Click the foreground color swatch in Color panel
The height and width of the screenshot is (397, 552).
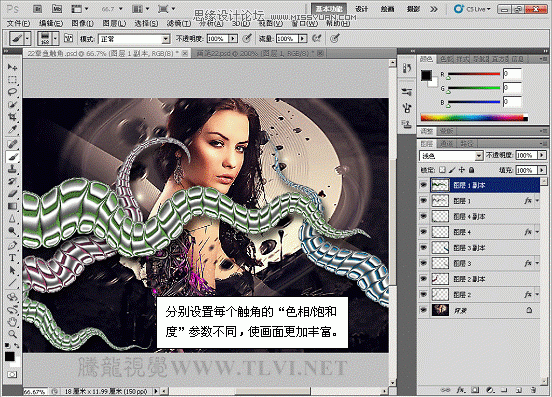point(426,75)
